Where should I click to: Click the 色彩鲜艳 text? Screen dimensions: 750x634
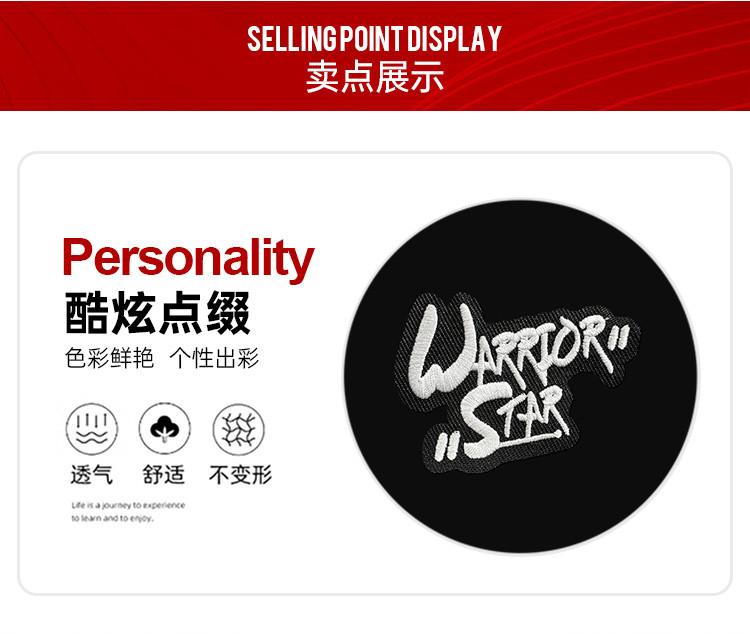(110, 358)
